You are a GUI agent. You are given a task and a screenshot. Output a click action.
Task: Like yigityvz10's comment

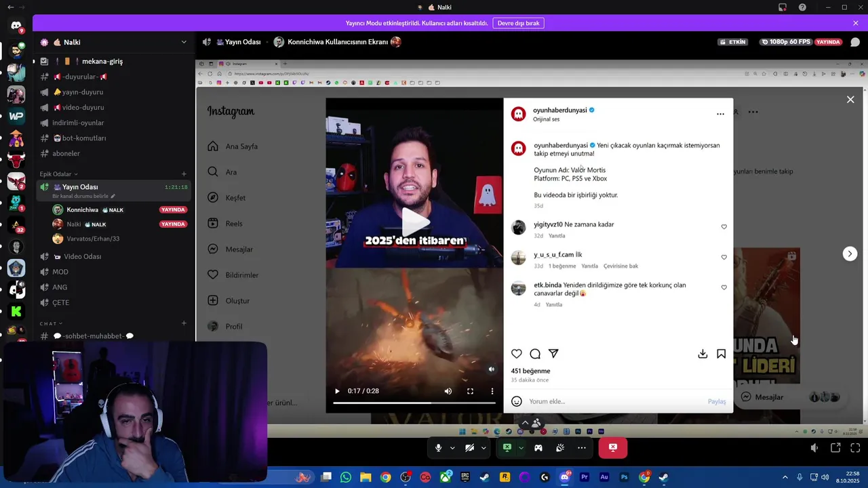click(724, 227)
